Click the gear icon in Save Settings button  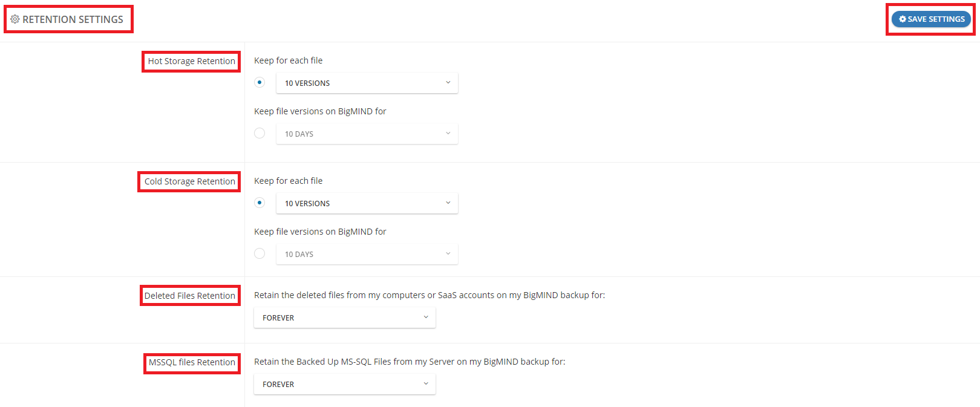tap(903, 19)
